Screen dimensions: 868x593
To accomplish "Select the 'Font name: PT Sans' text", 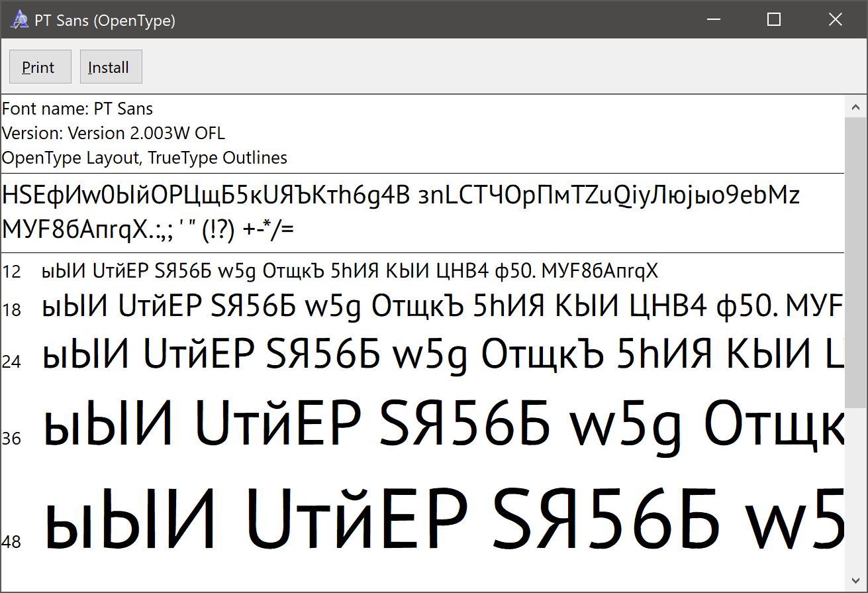I will click(77, 109).
